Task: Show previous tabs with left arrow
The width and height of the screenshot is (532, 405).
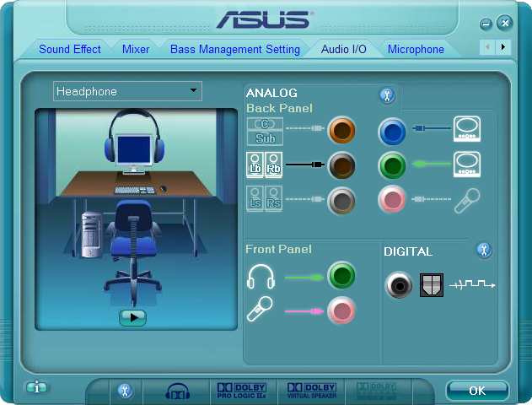Action: click(487, 47)
